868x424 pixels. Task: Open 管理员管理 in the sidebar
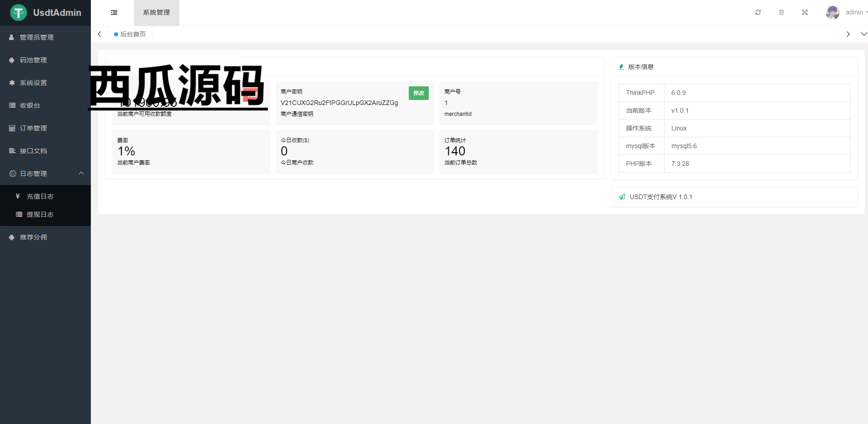[x=45, y=37]
